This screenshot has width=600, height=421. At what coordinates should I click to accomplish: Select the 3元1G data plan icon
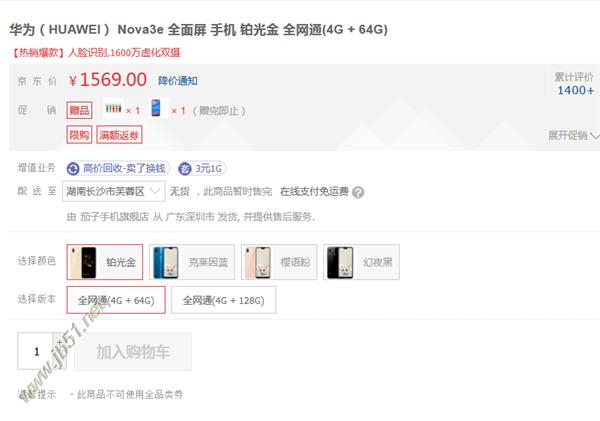pyautogui.click(x=185, y=168)
